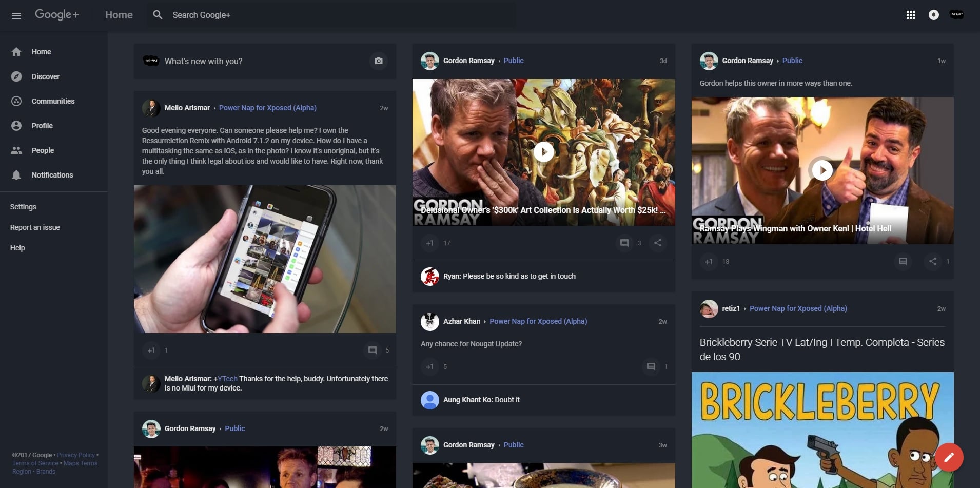Open the Google apps grid
980x488 pixels.
click(911, 15)
